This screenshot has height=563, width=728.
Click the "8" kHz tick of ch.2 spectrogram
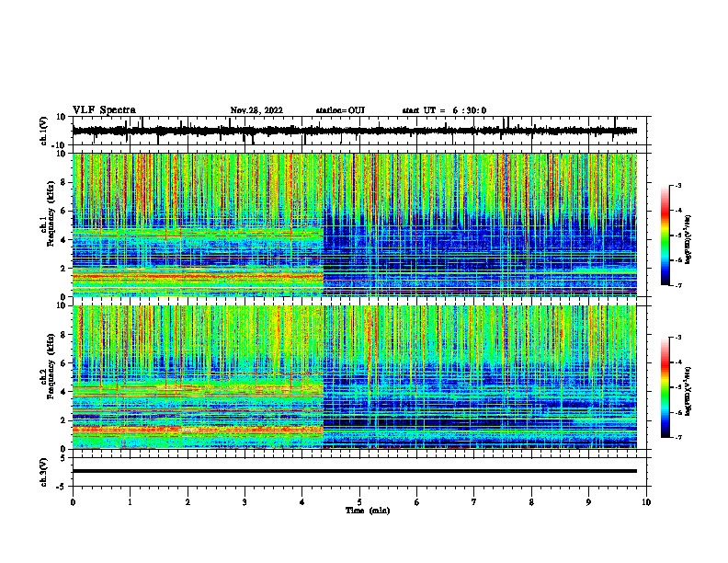click(x=64, y=335)
